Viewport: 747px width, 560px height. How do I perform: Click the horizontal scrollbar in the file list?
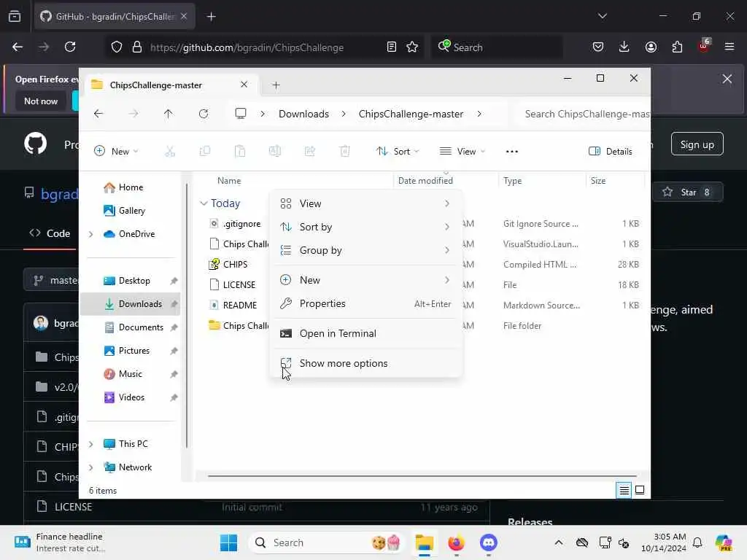coord(422,475)
